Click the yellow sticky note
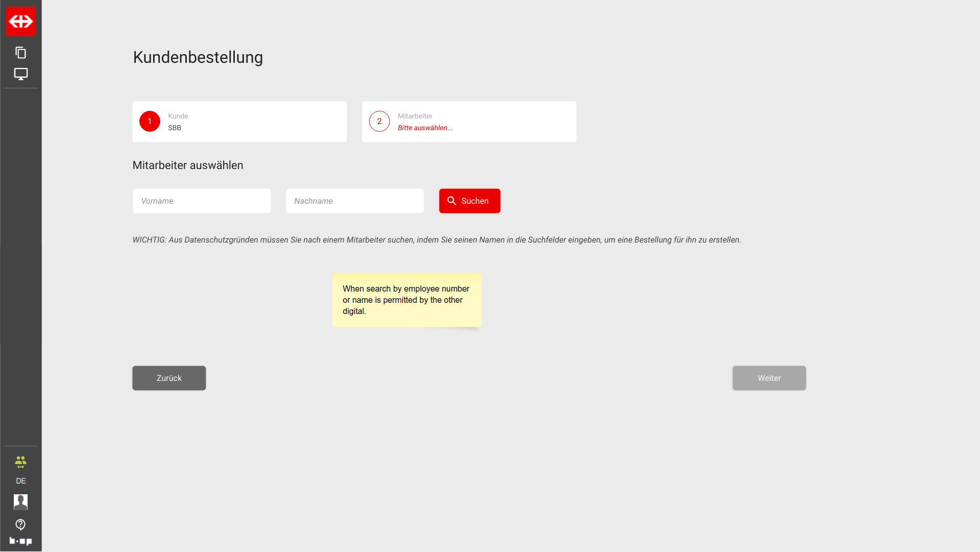980x552 pixels. (407, 300)
